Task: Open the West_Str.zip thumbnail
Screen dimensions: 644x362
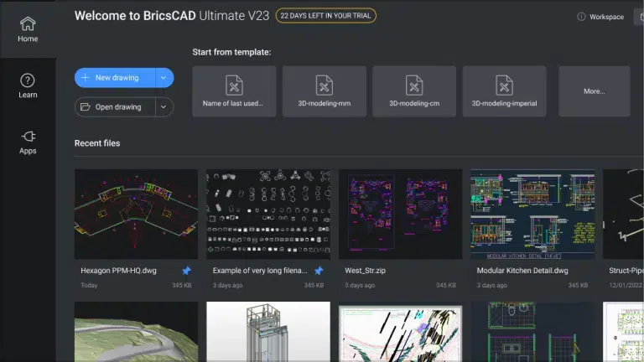Action: point(400,214)
